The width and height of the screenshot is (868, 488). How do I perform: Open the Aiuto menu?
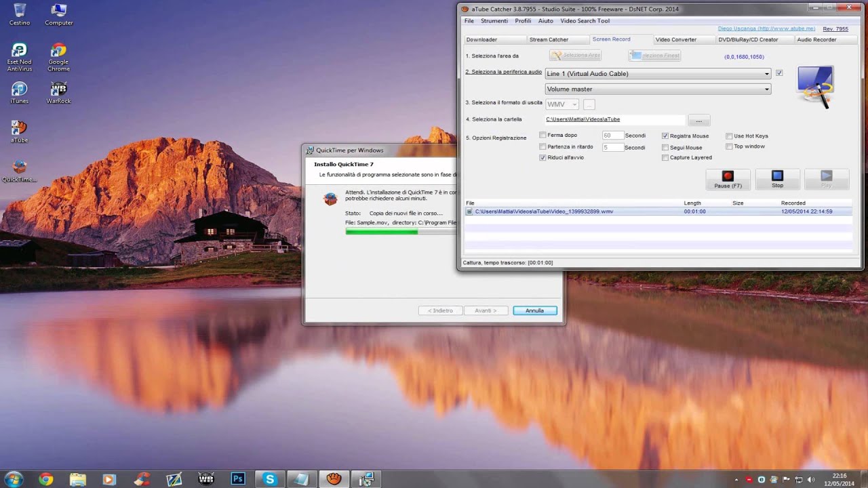545,21
